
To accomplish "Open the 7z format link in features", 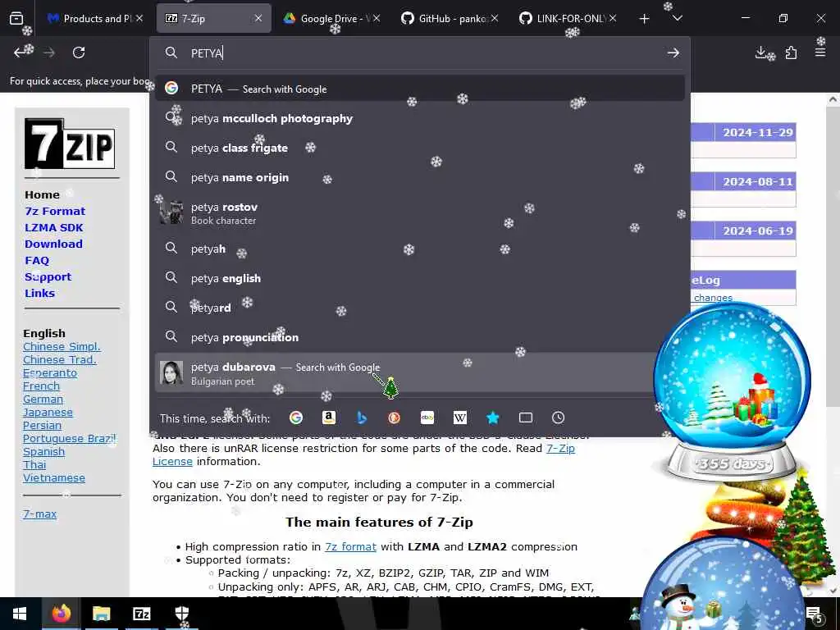I will click(350, 547).
